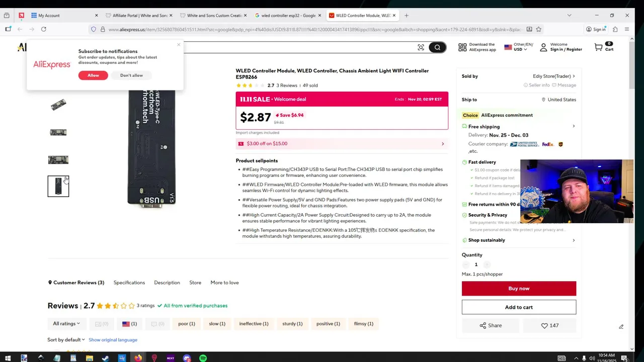Click the Seller info icon link

pyautogui.click(x=537, y=85)
